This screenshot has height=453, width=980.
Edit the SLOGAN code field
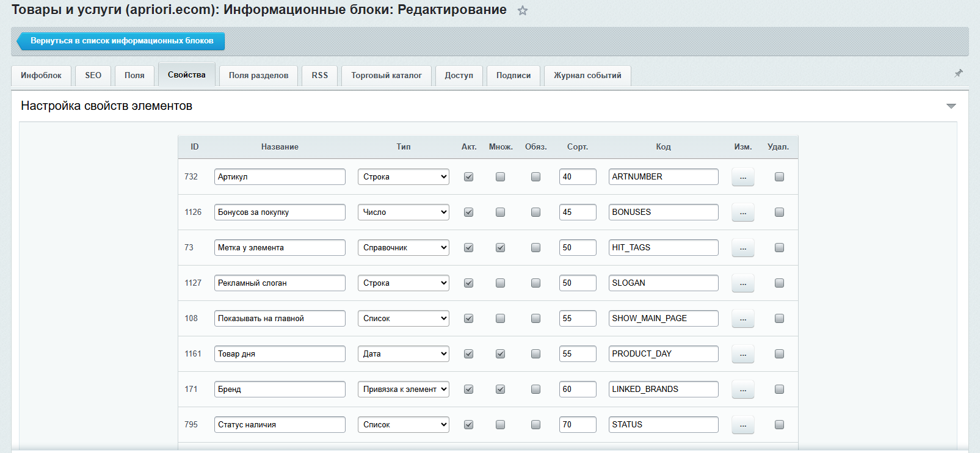pos(663,283)
